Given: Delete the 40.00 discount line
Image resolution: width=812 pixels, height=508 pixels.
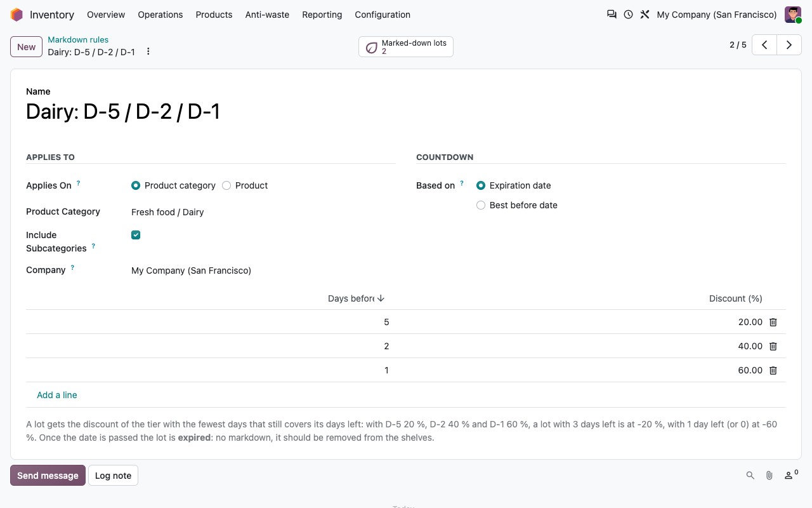Looking at the screenshot, I should coord(773,346).
